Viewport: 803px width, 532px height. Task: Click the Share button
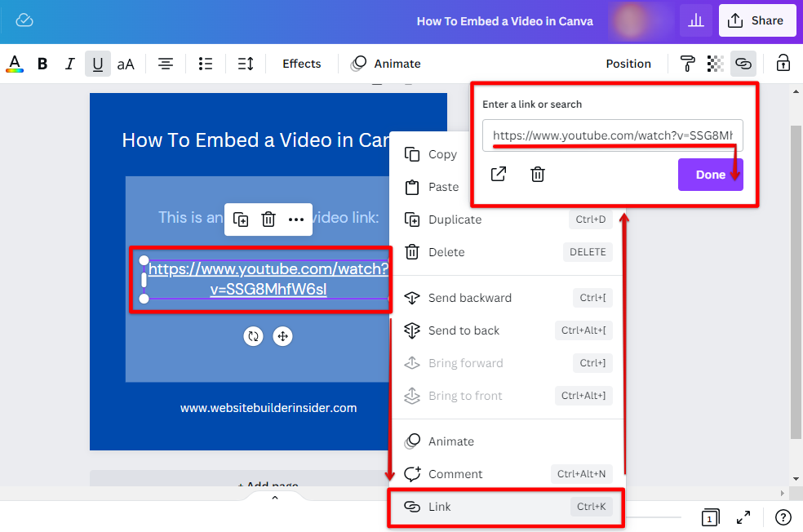coord(756,20)
